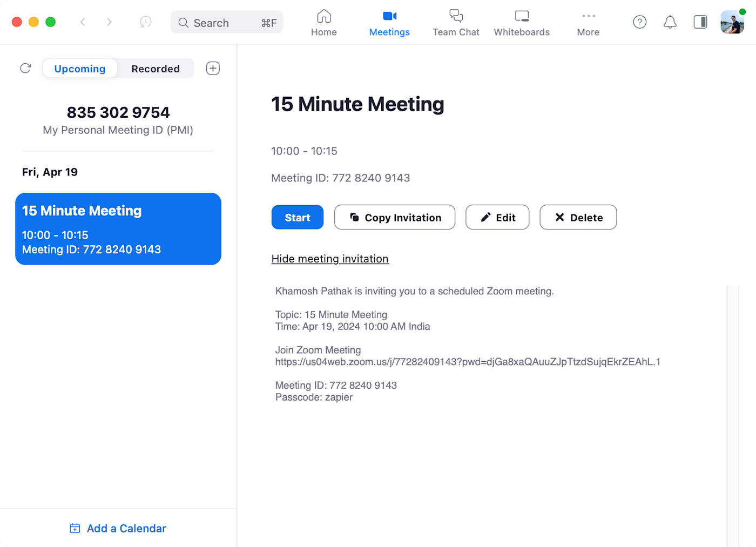Screen dimensions: 756x547
Task: Refresh the meetings list
Action: (25, 69)
